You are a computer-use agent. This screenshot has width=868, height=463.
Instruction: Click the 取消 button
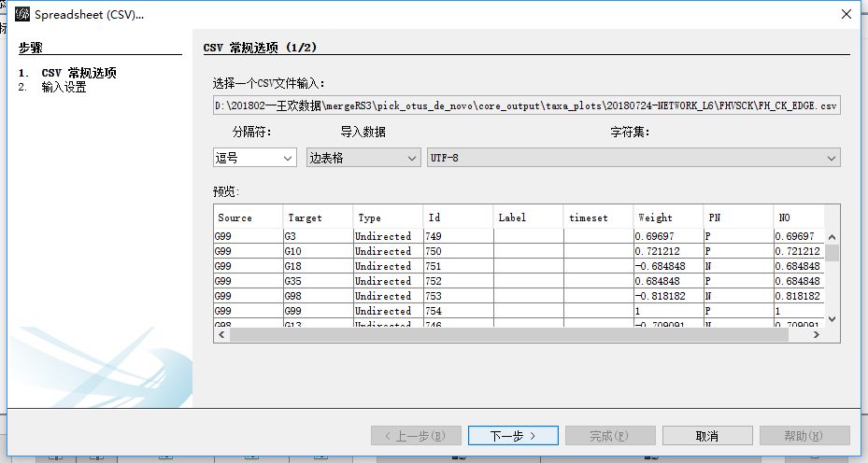tap(707, 435)
